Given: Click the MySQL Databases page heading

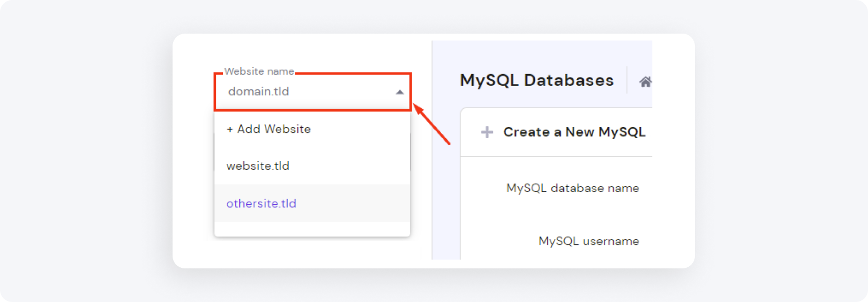Looking at the screenshot, I should coord(537,80).
